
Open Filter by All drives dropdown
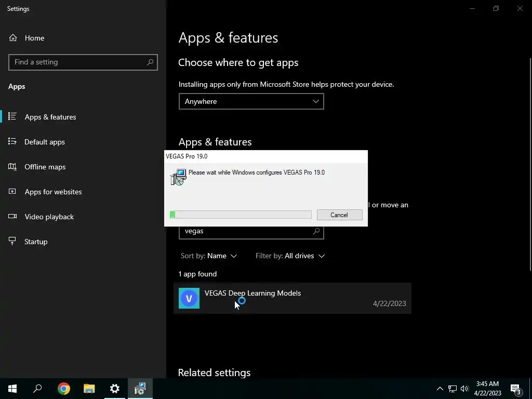point(290,256)
